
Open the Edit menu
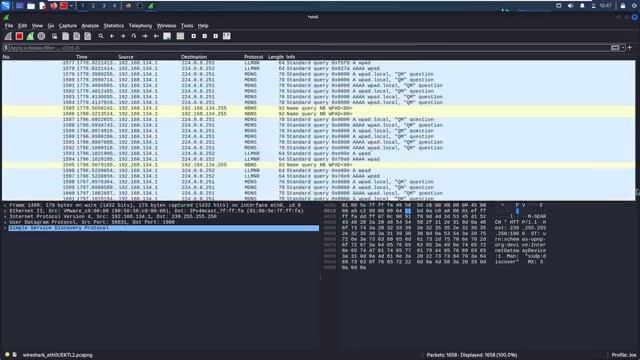(22, 26)
